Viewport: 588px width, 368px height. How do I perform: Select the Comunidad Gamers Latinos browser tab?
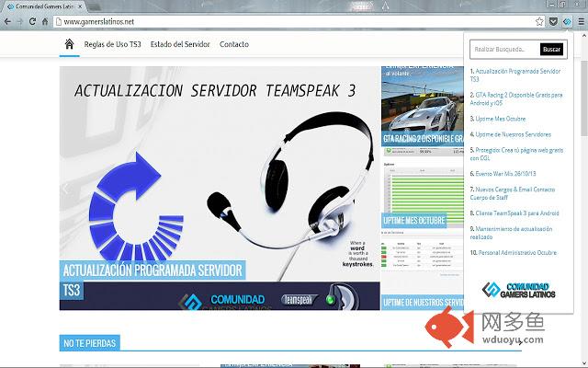(x=43, y=6)
